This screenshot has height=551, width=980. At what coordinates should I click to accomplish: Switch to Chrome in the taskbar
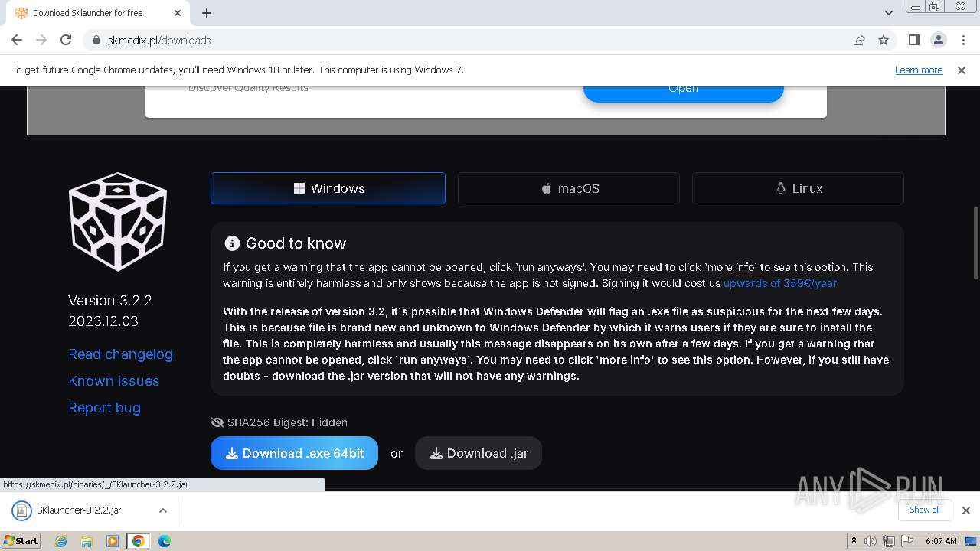click(x=139, y=541)
